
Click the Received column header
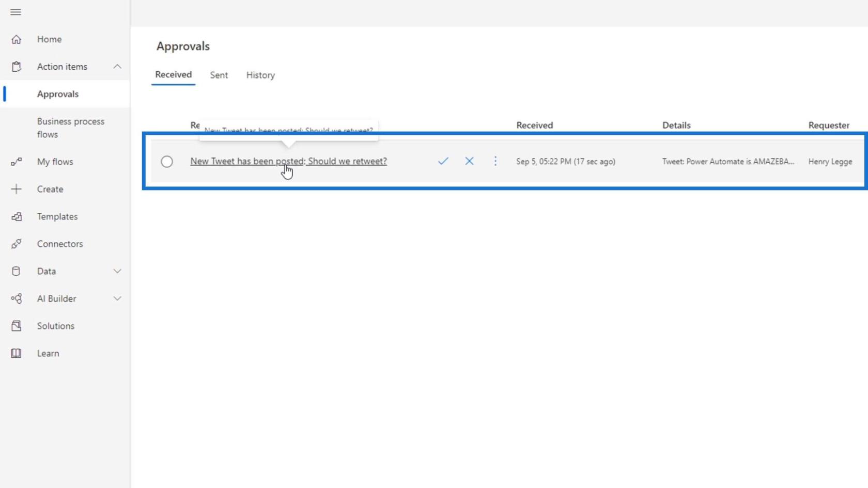coord(534,125)
